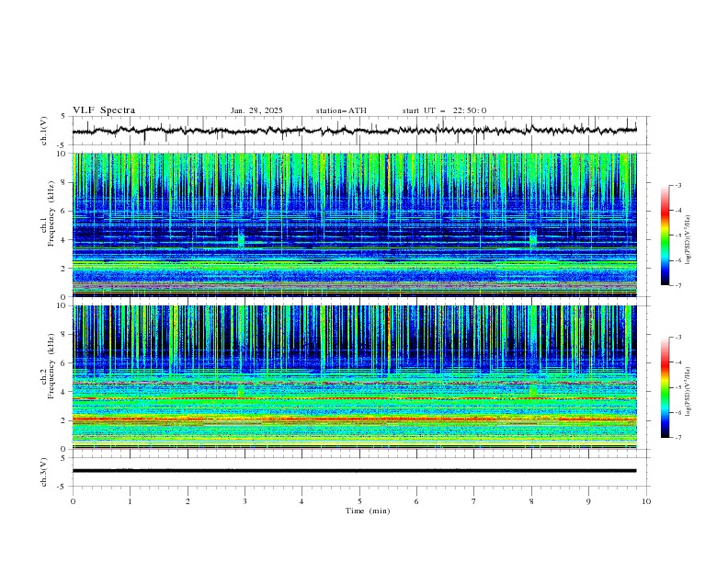
Task: Click the "-5" tick on ch.3(V) axis
Action: (61, 487)
